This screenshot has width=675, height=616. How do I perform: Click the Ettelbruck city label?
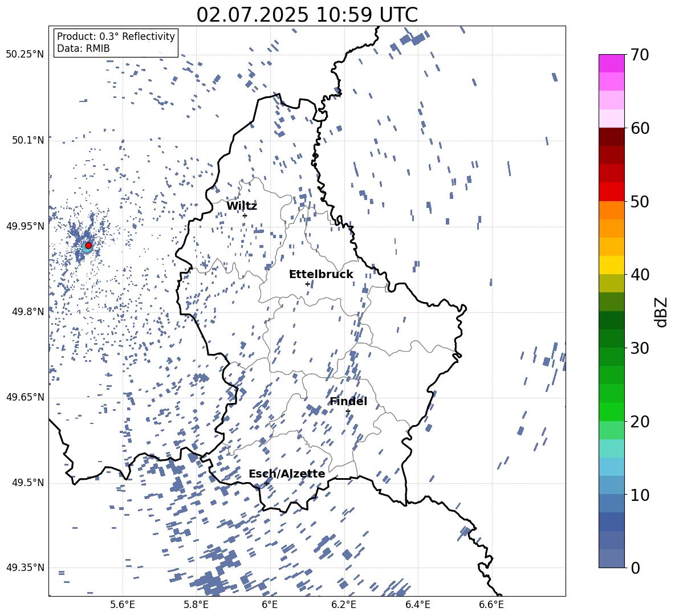pyautogui.click(x=321, y=275)
